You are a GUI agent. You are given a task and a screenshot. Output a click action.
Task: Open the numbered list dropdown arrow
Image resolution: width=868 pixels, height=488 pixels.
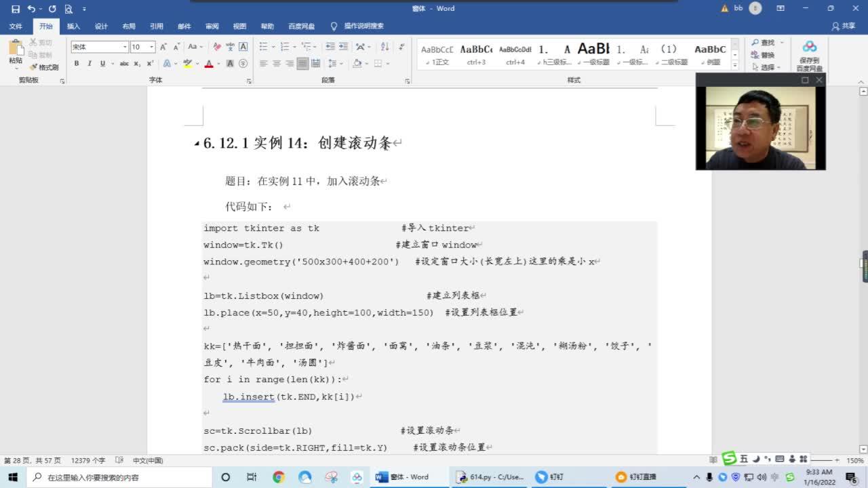tap(294, 47)
